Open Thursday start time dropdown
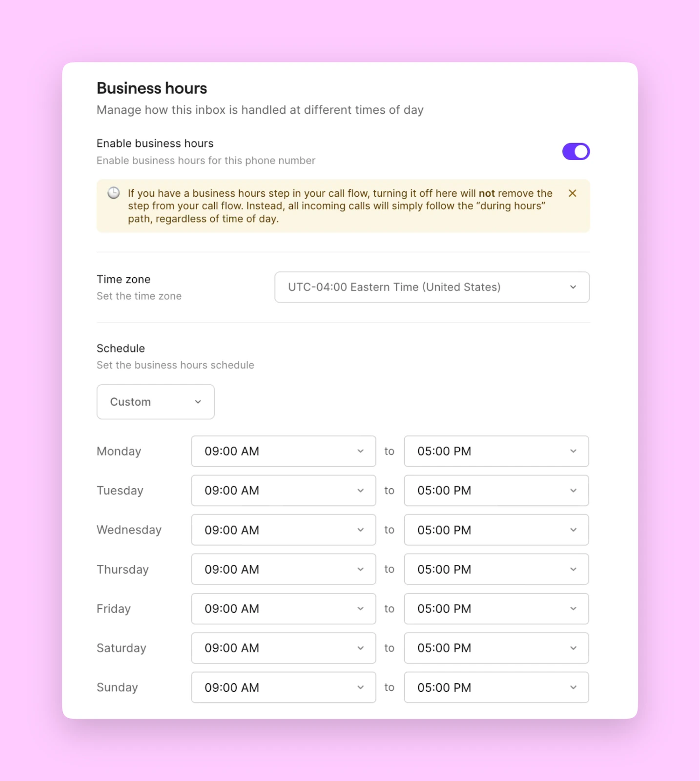Viewport: 700px width, 781px height. point(284,569)
